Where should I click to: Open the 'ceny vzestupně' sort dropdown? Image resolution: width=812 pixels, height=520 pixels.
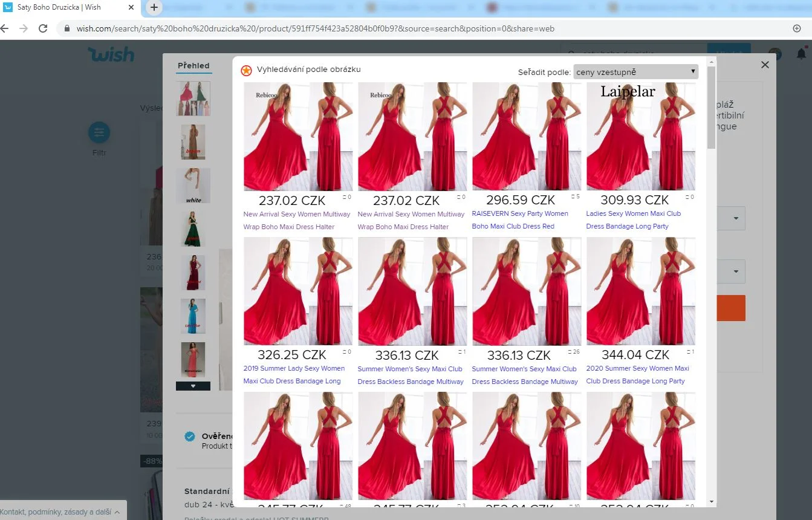(634, 71)
